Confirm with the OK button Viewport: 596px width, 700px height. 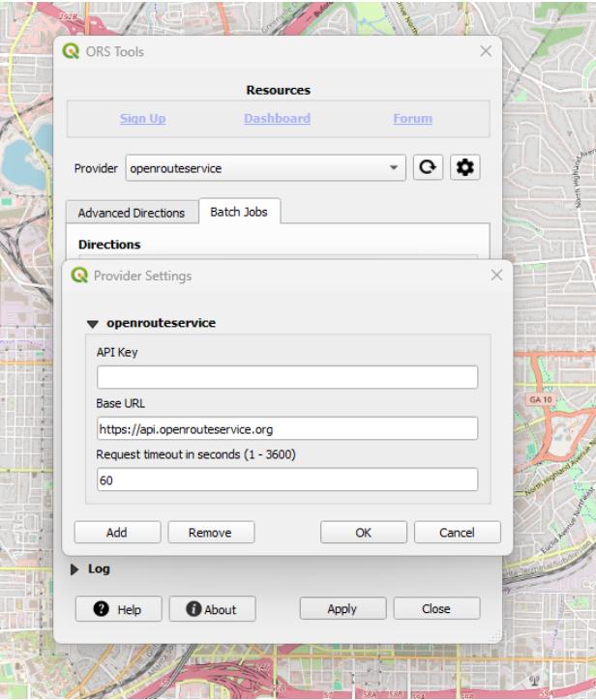[364, 532]
